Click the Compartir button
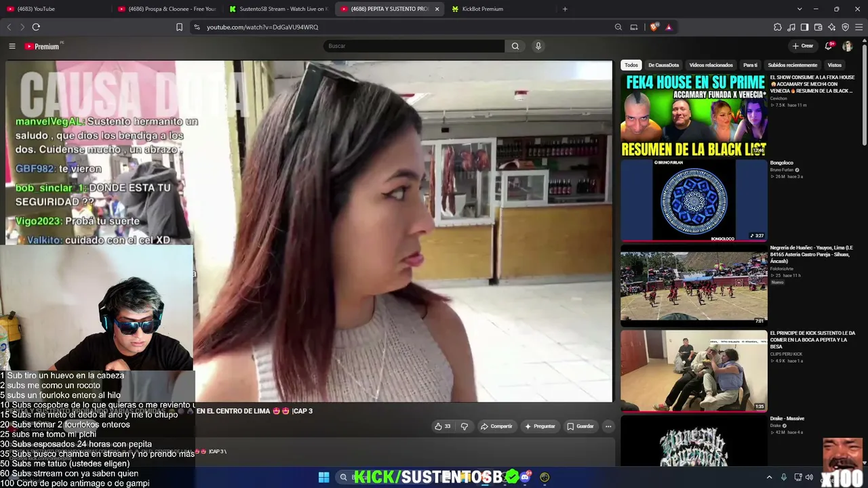Viewport: 868px width, 488px height. (x=496, y=426)
